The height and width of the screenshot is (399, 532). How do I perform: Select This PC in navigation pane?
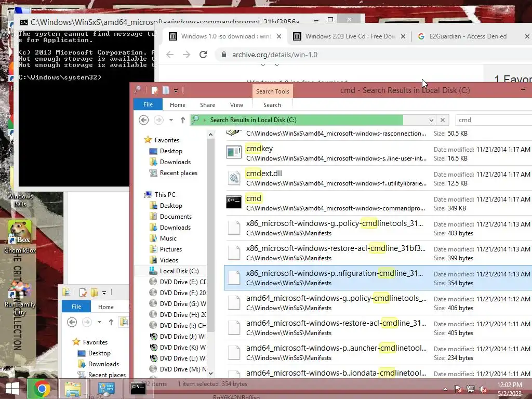coord(165,195)
